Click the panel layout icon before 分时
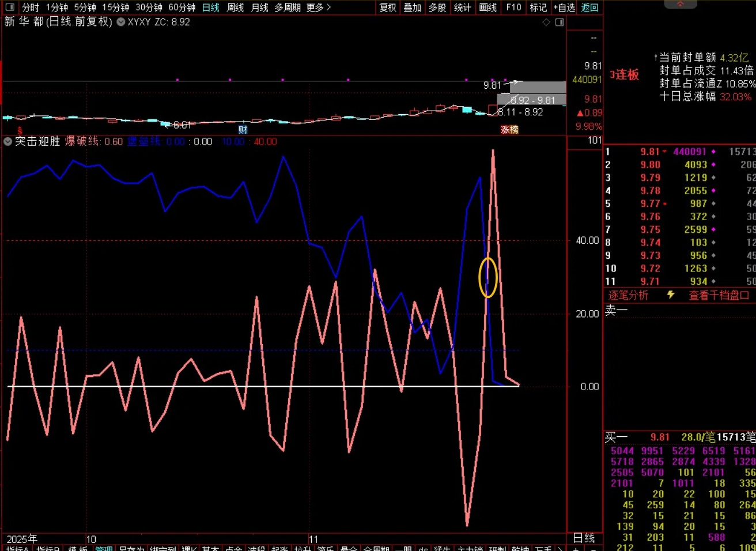756x551 pixels. 10,7
